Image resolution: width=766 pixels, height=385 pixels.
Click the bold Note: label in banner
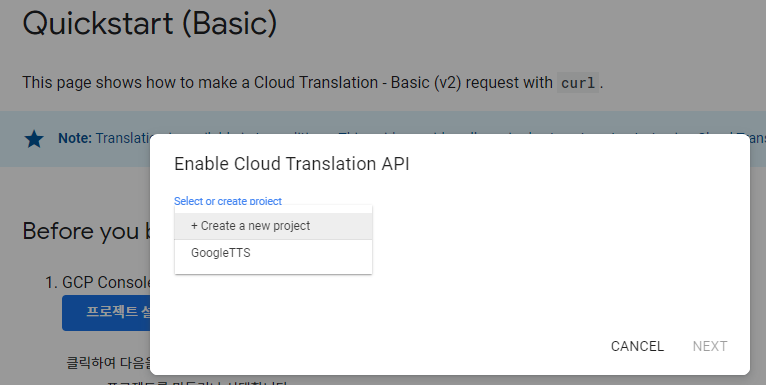[x=75, y=138]
